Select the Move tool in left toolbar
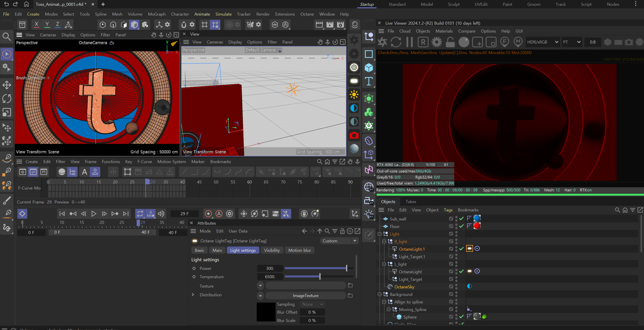This screenshot has height=330, width=644. [7, 85]
